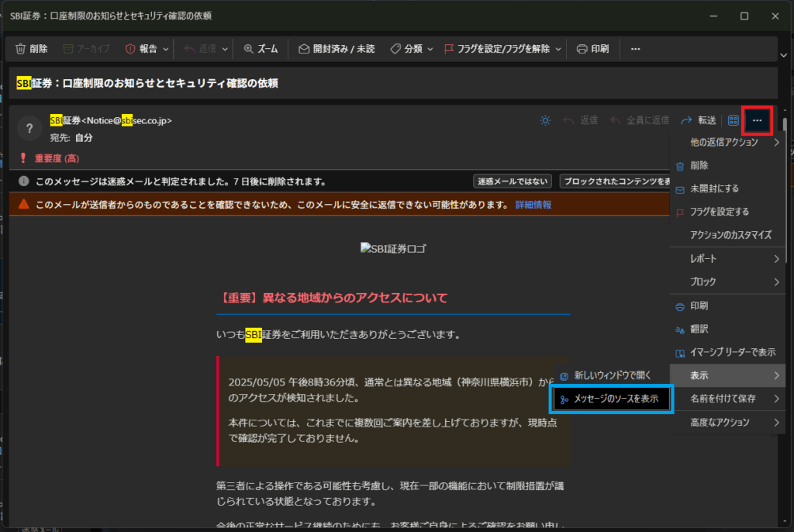Click the junk info circle icon
The image size is (794, 532).
[x=23, y=181]
